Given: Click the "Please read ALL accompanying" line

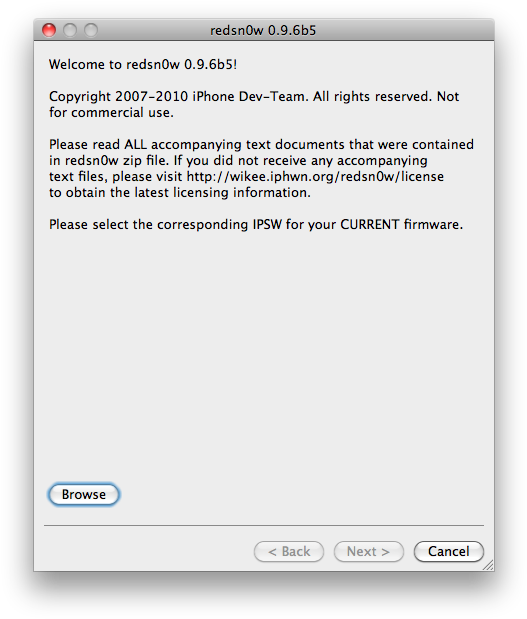Looking at the screenshot, I should pyautogui.click(x=261, y=144).
